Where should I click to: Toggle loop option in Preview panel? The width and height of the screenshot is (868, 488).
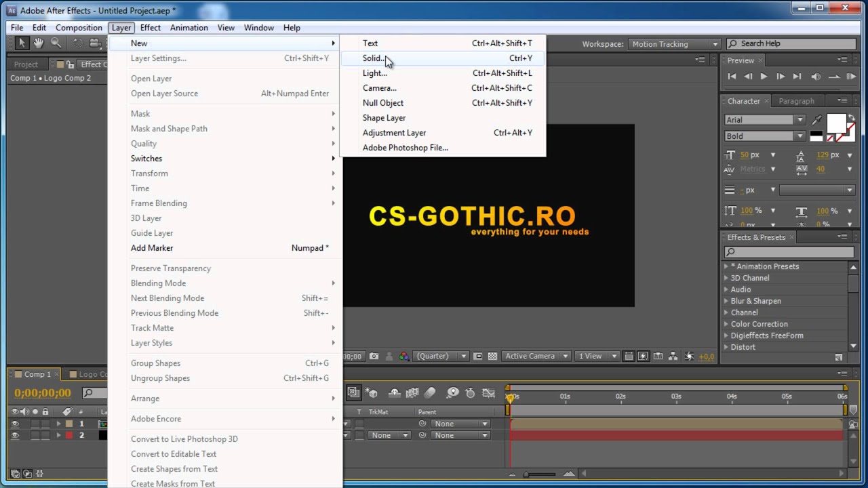(833, 77)
